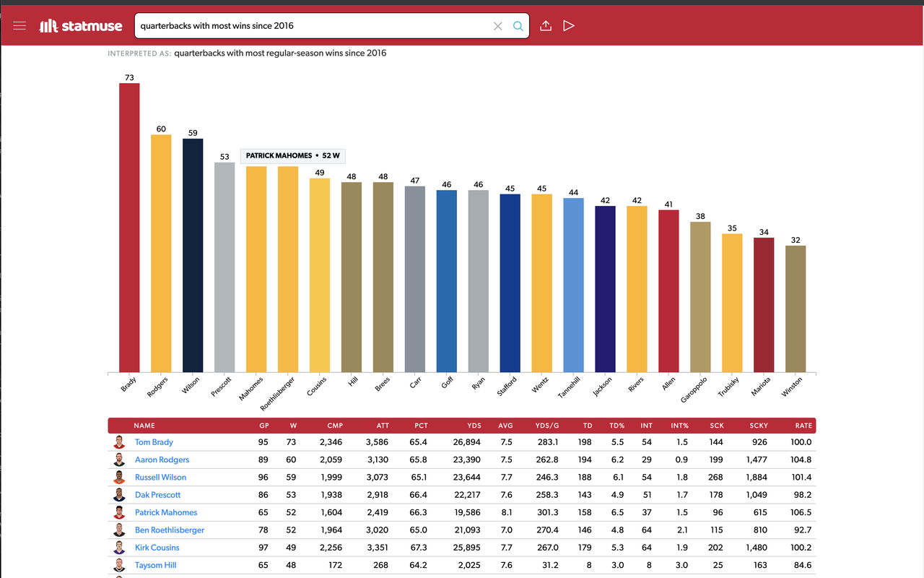Sort table by INT% column header
The width and height of the screenshot is (924, 578).
coord(679,426)
